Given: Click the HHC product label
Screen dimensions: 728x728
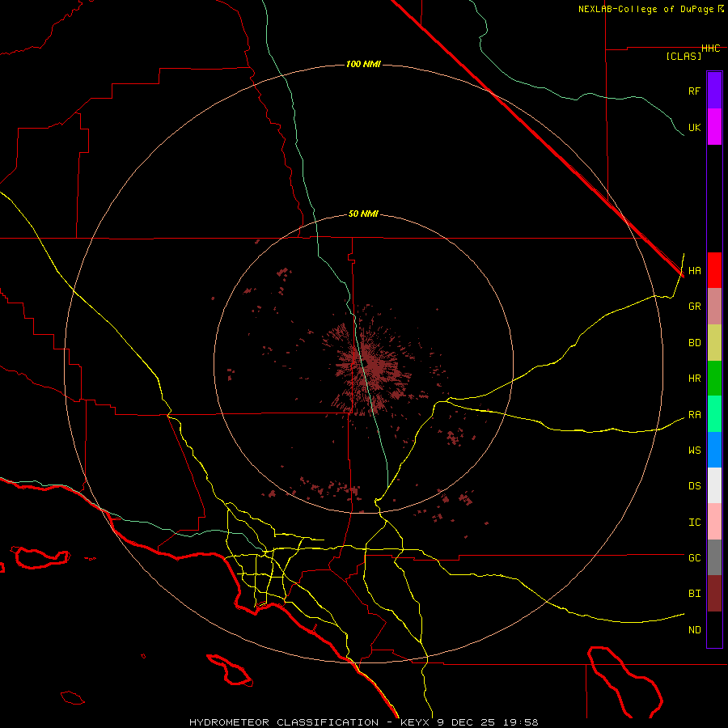Looking at the screenshot, I should tap(710, 49).
